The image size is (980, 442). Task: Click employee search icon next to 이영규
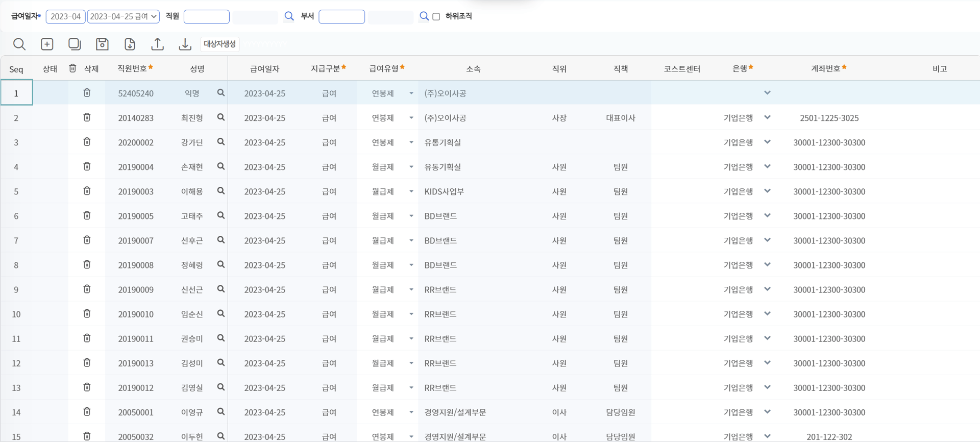pos(220,411)
